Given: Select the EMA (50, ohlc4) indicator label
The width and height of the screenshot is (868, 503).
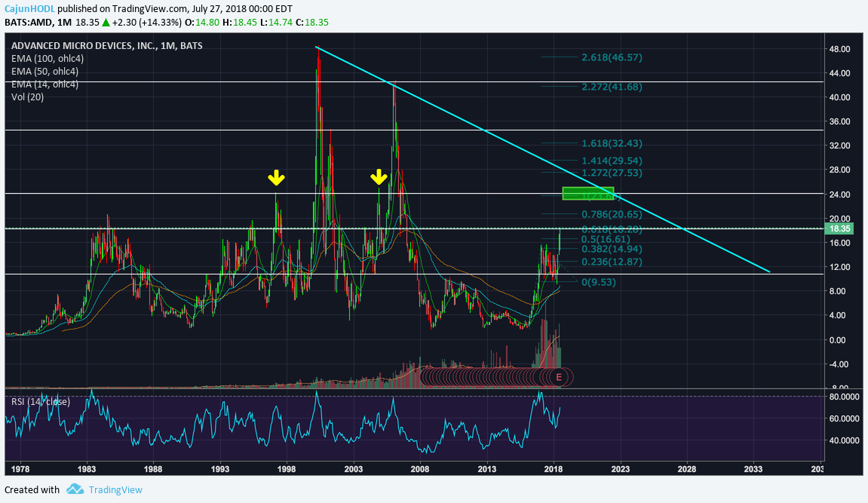Looking at the screenshot, I should pos(44,72).
